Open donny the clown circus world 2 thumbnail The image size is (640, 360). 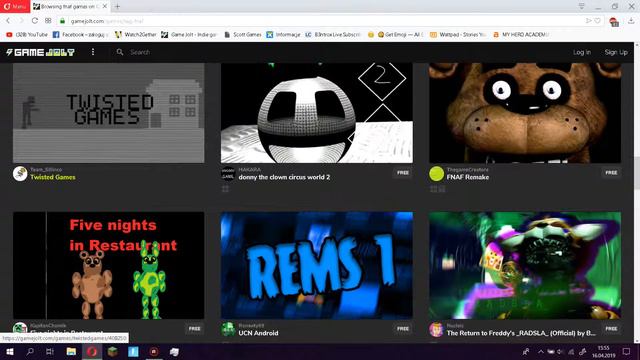point(317,113)
